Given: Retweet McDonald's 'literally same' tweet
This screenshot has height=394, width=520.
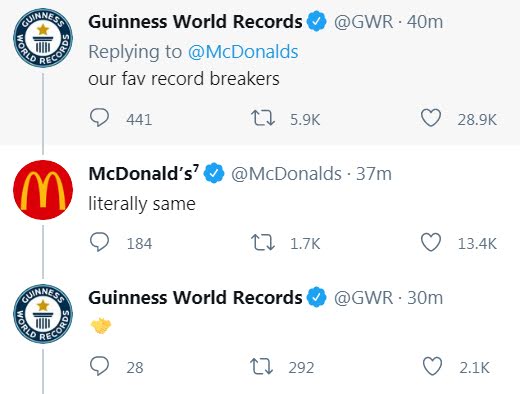Looking at the screenshot, I should (x=263, y=242).
